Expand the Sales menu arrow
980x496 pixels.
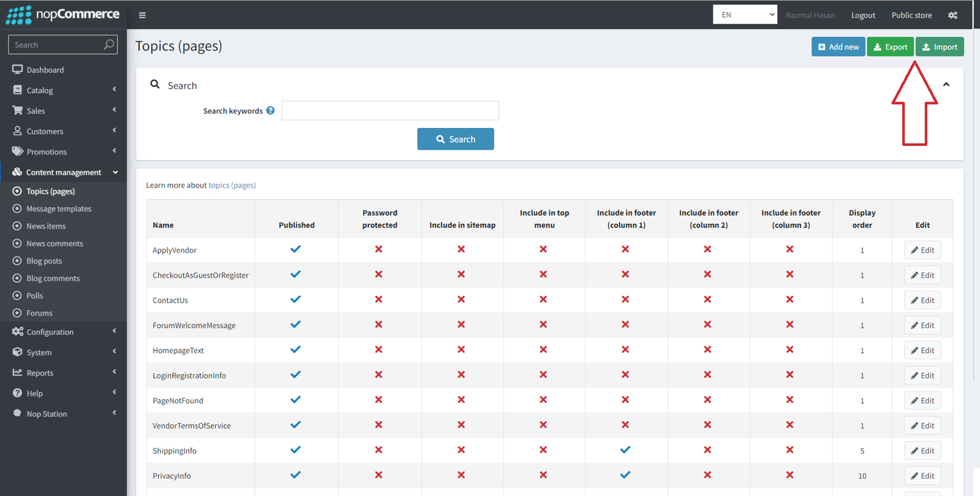click(x=115, y=110)
